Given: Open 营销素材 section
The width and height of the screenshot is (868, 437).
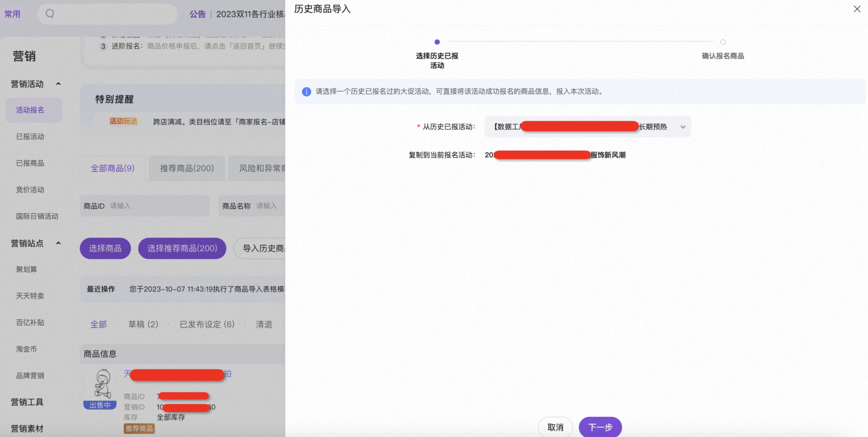Looking at the screenshot, I should (27, 429).
